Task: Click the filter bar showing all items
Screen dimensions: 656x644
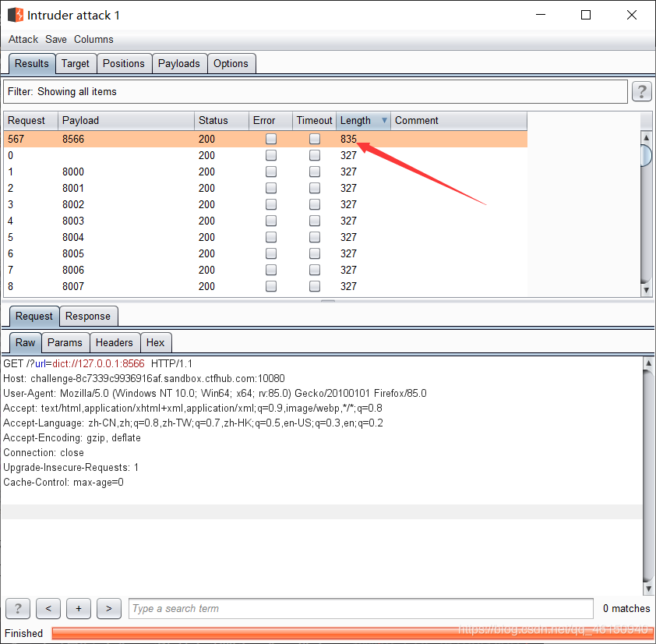Action: click(316, 92)
